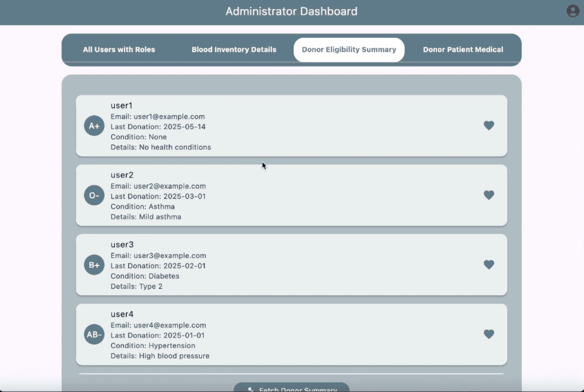Select Donor Eligibility Summary tab
Viewport: 584px width, 392px height.
click(x=349, y=50)
